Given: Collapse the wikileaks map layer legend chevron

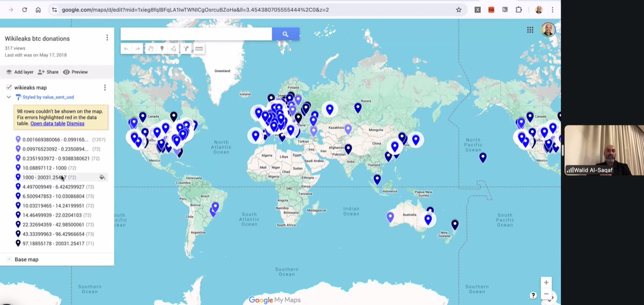Looking at the screenshot, I should click(9, 97).
